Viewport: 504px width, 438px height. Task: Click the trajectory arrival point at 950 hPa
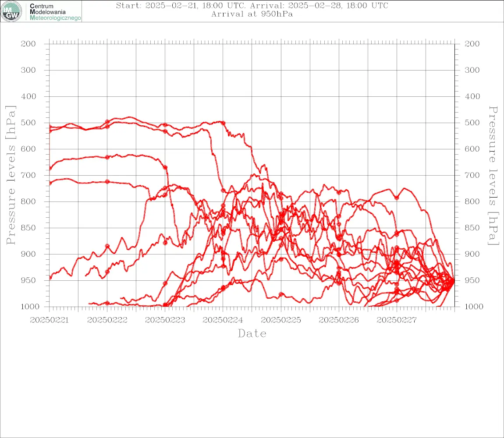(x=454, y=281)
